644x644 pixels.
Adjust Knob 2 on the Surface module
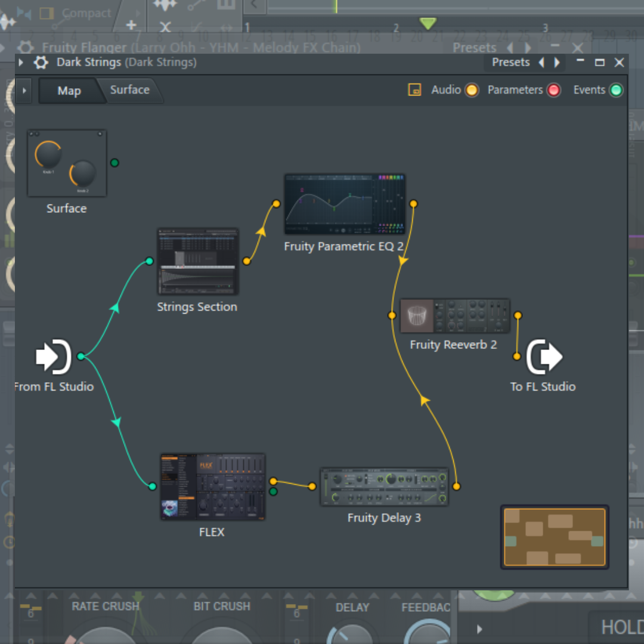pyautogui.click(x=82, y=174)
